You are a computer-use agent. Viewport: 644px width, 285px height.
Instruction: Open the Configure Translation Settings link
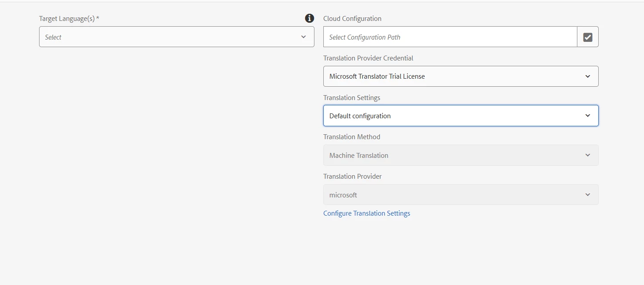pyautogui.click(x=366, y=213)
